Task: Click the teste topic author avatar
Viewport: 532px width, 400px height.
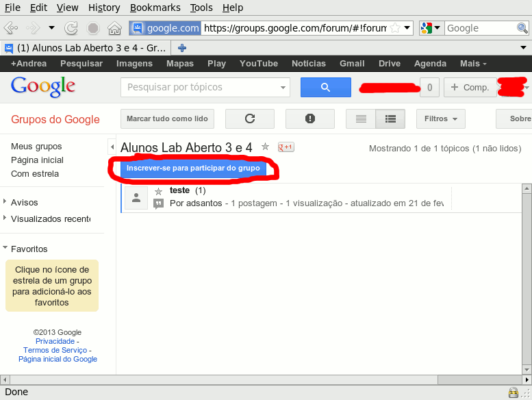Action: pyautogui.click(x=136, y=198)
